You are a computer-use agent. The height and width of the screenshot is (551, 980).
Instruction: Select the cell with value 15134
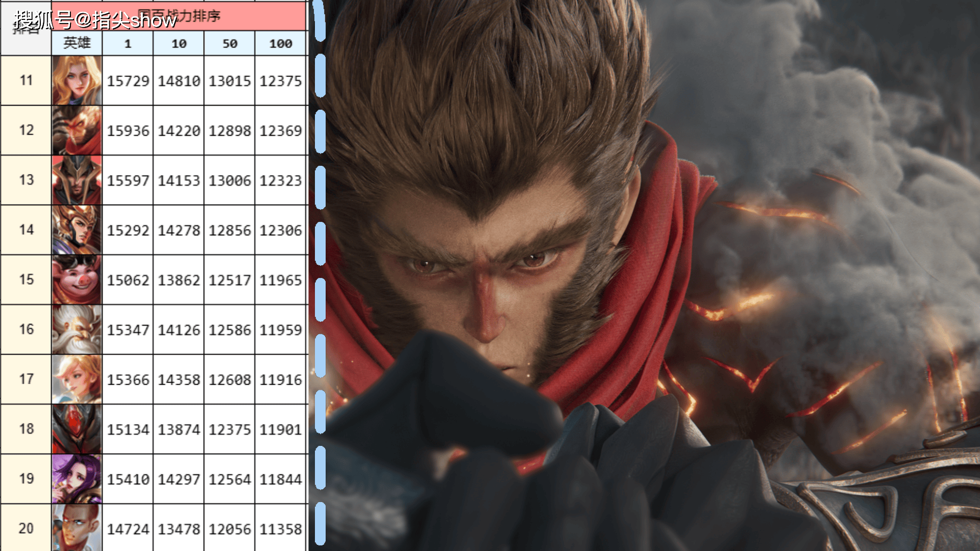(128, 430)
